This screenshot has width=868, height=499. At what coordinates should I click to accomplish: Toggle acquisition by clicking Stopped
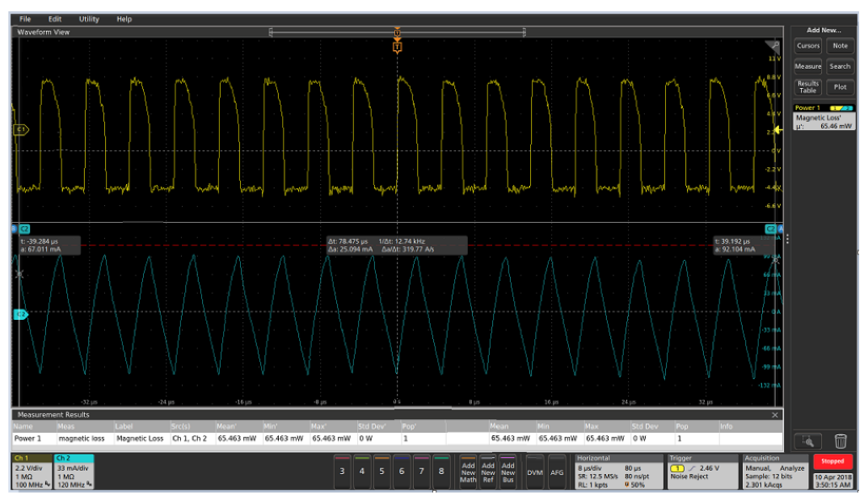(x=831, y=459)
